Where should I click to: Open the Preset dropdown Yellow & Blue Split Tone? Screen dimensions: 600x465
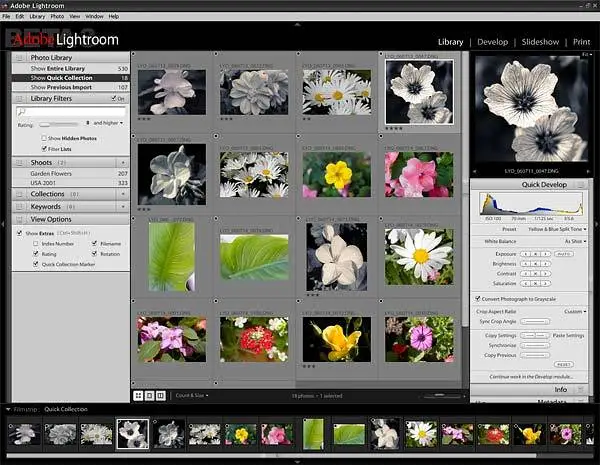pyautogui.click(x=557, y=229)
